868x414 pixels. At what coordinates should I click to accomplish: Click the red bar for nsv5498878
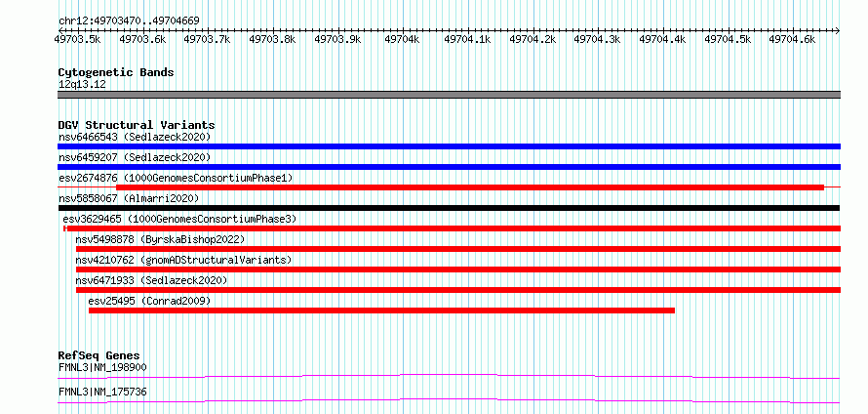[x=458, y=249]
